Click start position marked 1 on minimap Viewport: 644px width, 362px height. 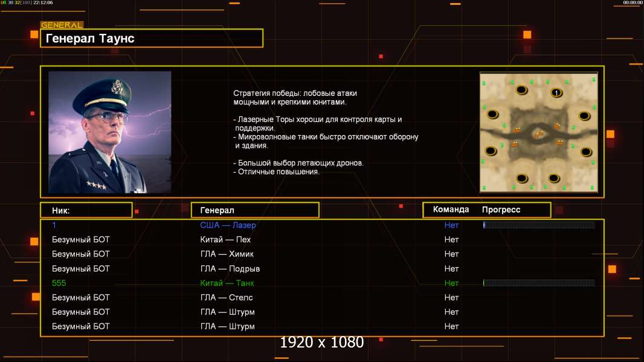pyautogui.click(x=556, y=92)
